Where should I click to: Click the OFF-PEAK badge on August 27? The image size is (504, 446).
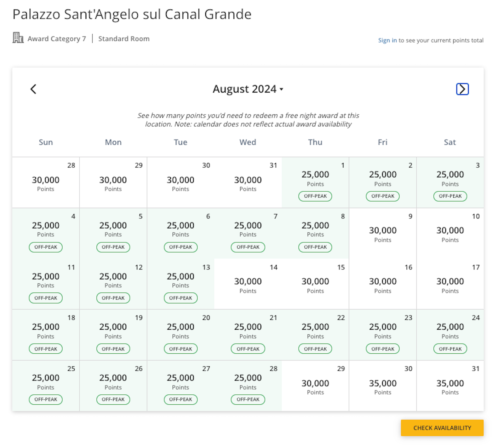[180, 399]
